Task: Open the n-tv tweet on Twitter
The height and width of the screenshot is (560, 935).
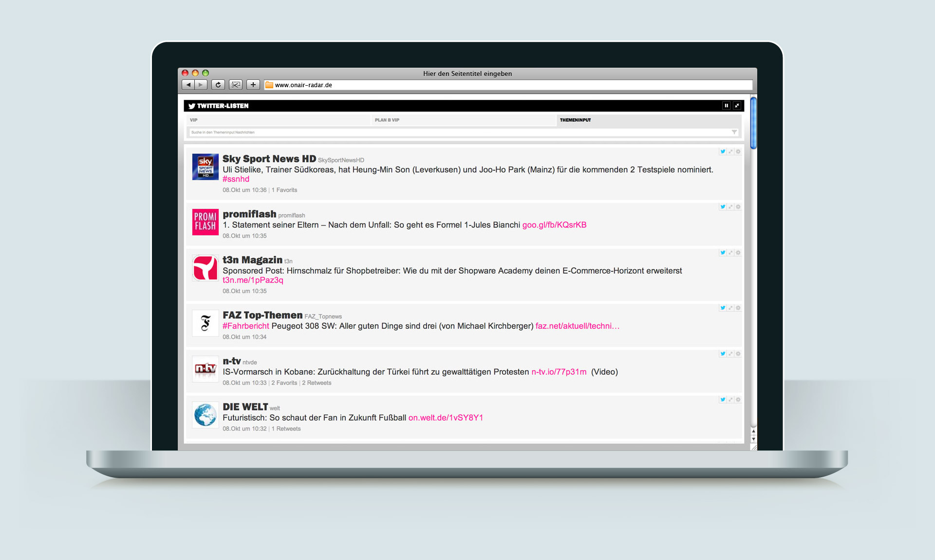Action: coord(723,354)
